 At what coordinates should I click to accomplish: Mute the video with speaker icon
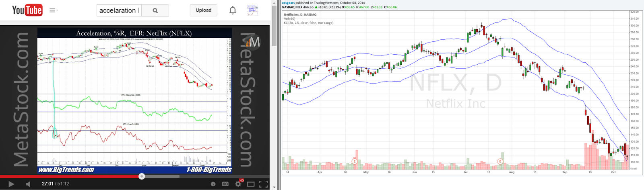pos(28,184)
